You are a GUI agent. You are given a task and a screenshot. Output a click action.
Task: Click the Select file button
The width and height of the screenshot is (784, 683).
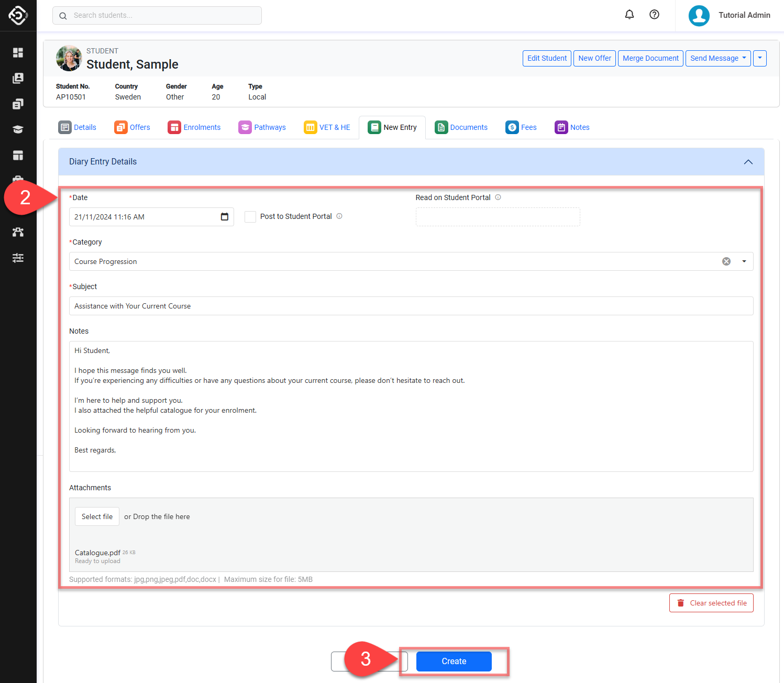pyautogui.click(x=97, y=516)
